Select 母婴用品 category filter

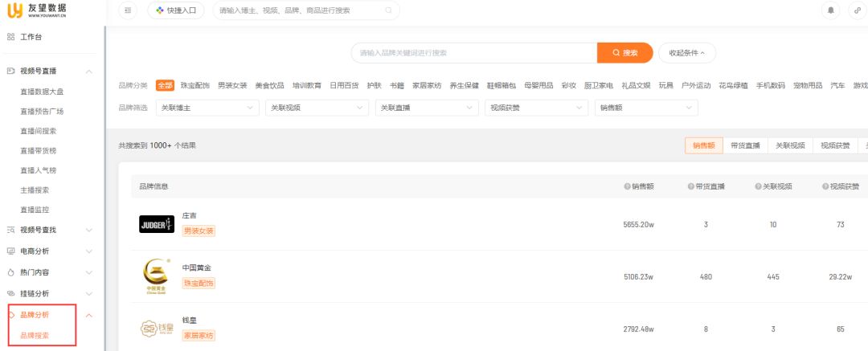[538, 85]
